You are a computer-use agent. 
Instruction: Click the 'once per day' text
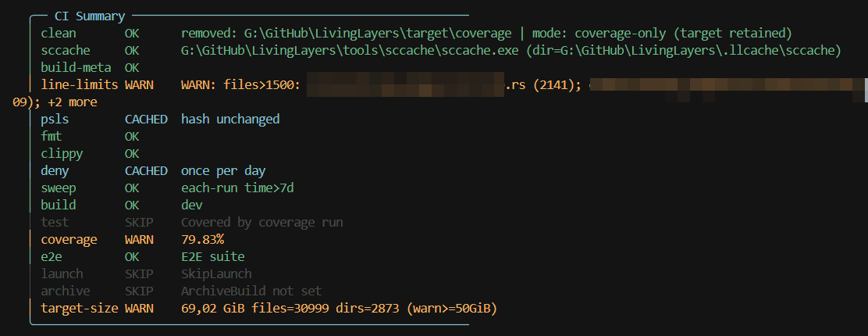click(223, 170)
